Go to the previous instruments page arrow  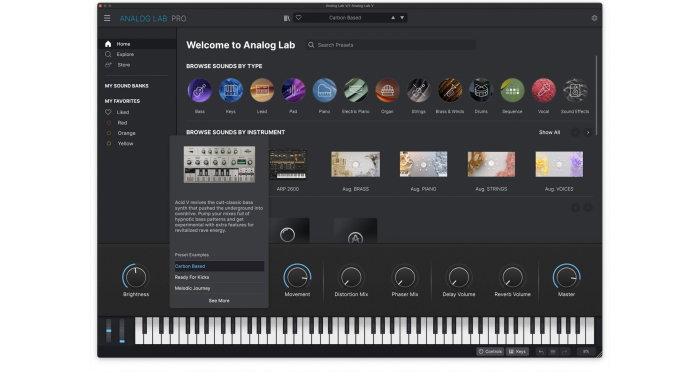click(x=575, y=133)
